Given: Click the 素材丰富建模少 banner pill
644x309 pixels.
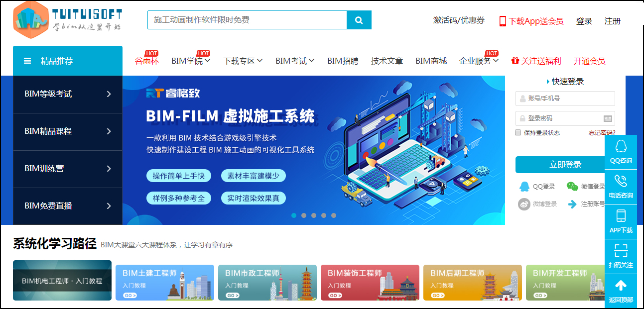Looking at the screenshot, I should 254,176.
